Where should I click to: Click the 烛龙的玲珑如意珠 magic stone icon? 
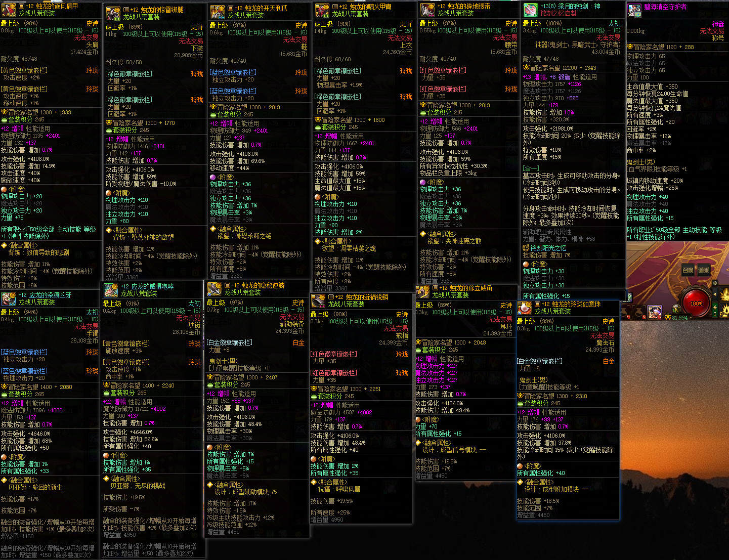click(525, 308)
